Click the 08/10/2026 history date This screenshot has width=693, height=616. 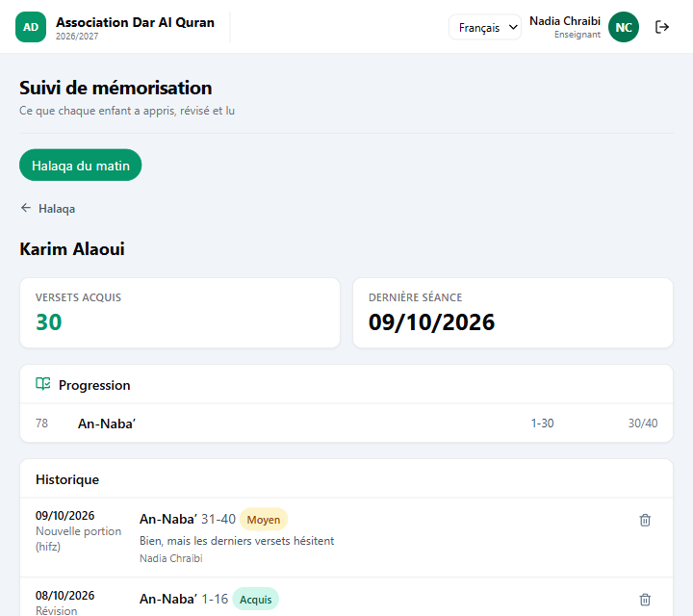pyautogui.click(x=65, y=595)
